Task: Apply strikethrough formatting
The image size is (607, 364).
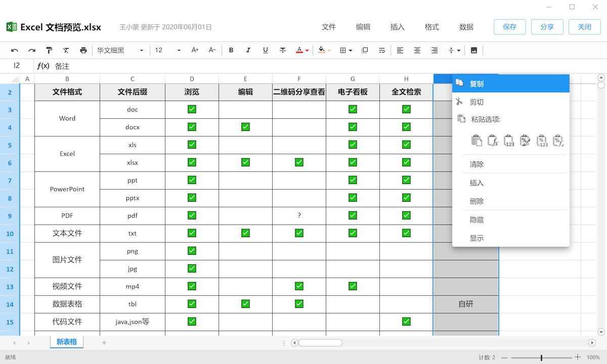Action: (283, 50)
